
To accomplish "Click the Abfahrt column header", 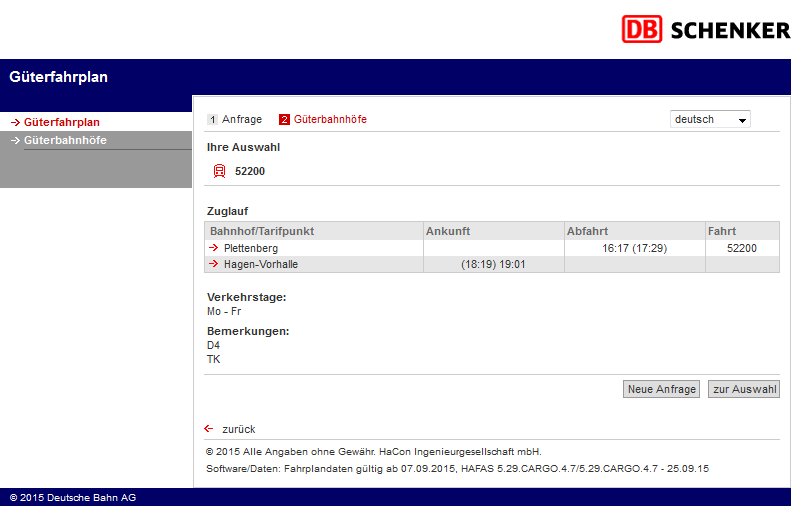I will coord(635,231).
